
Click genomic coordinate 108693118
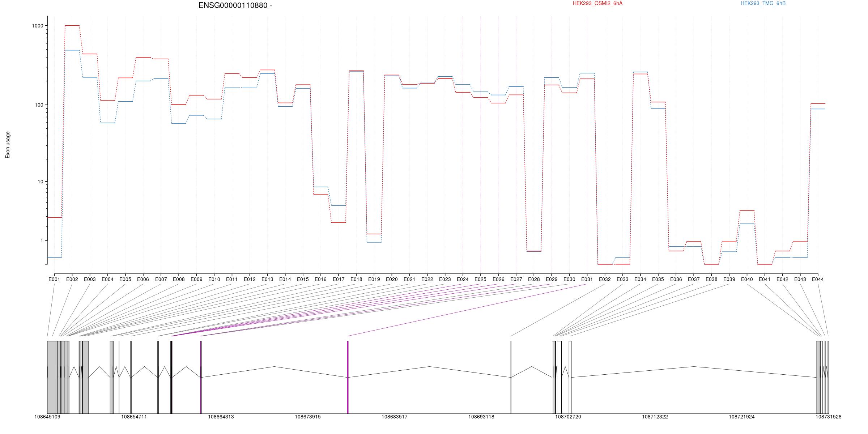point(481,417)
